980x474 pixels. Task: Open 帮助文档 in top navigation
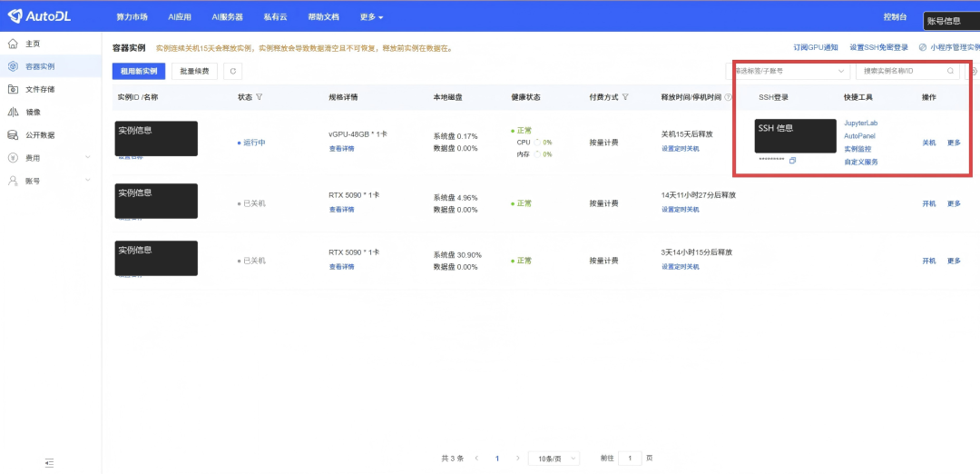324,17
